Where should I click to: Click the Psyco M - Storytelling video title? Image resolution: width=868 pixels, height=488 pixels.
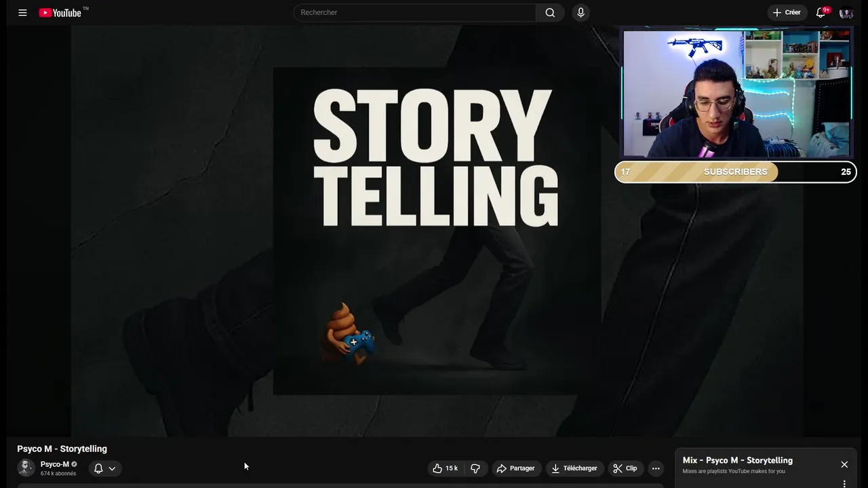(62, 449)
